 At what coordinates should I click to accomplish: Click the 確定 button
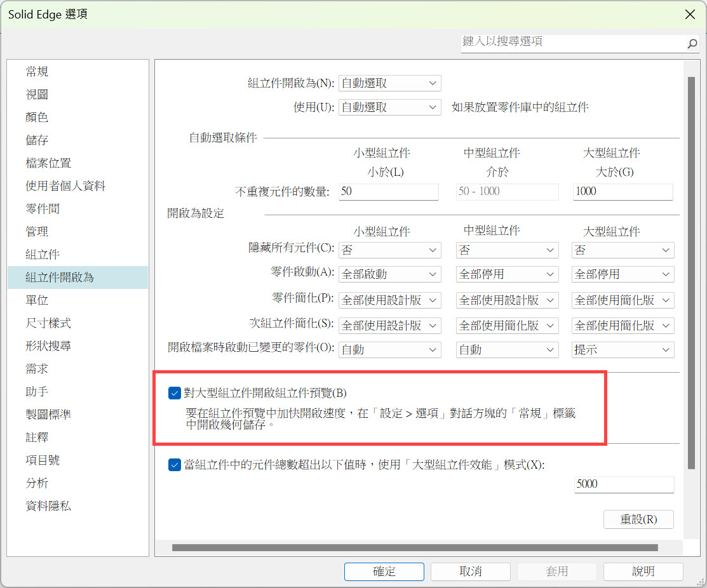(384, 571)
